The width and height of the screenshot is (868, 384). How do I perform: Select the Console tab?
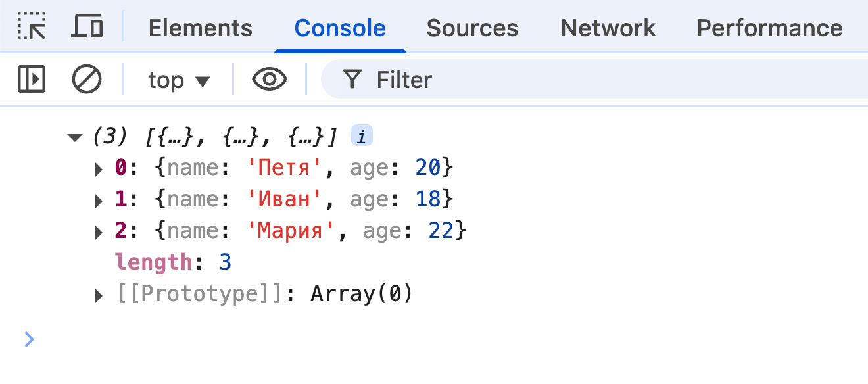(340, 28)
